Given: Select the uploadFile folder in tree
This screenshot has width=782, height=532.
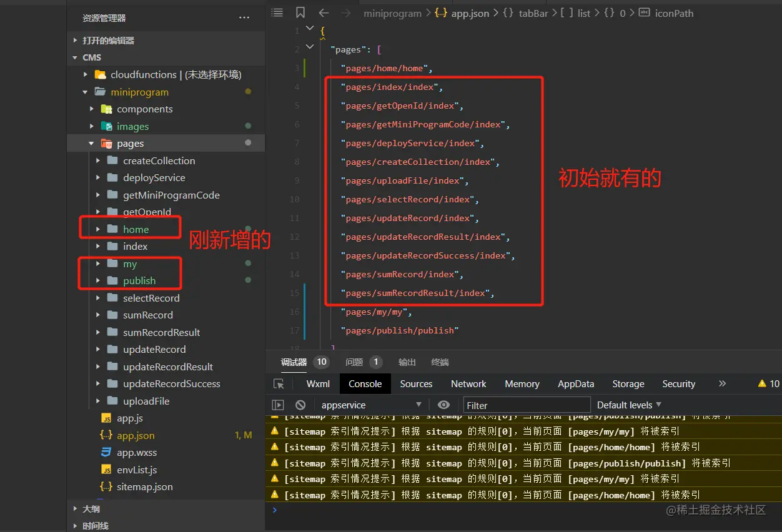Looking at the screenshot, I should point(146,401).
